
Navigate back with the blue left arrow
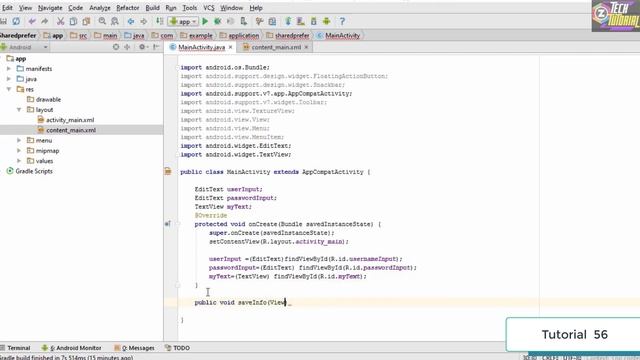pos(131,21)
